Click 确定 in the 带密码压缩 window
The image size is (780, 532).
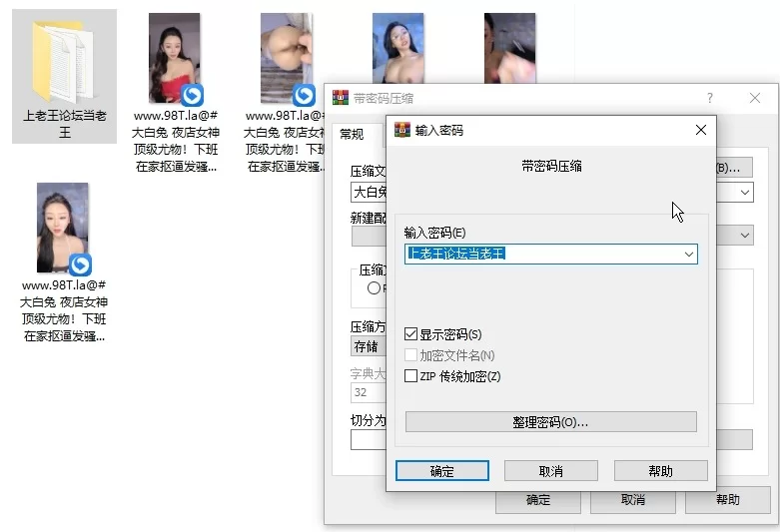(538, 500)
